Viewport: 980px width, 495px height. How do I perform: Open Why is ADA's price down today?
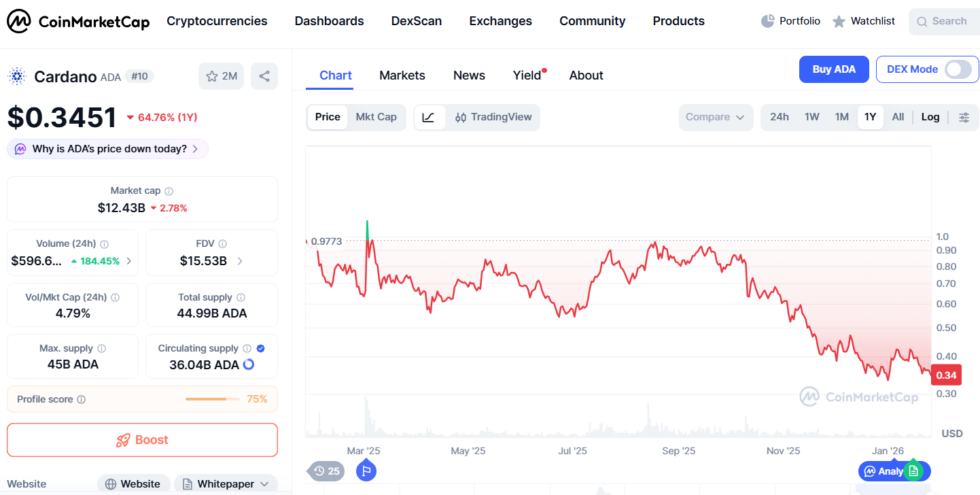(x=107, y=149)
